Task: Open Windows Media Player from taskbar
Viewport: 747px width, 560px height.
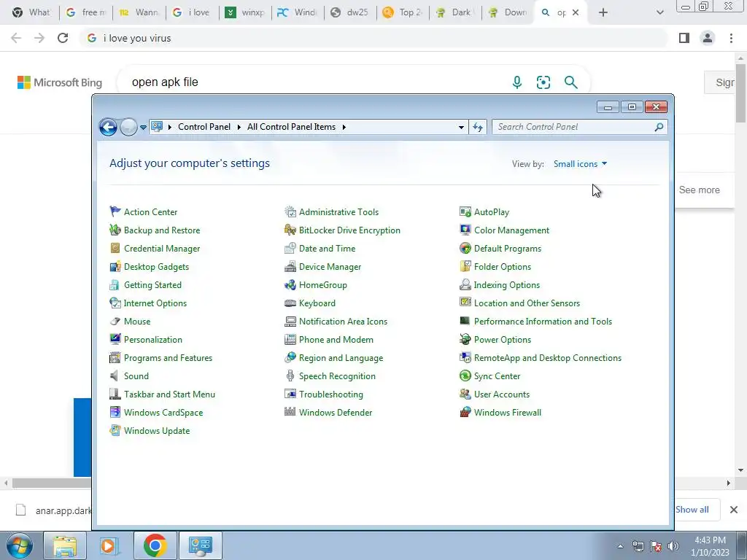Action: tap(108, 546)
